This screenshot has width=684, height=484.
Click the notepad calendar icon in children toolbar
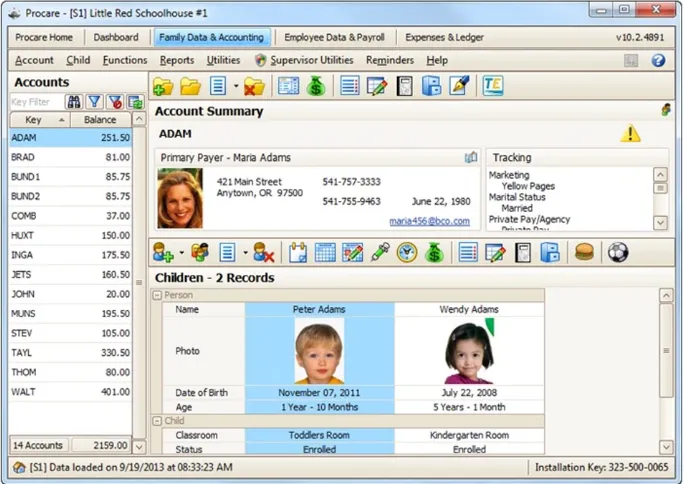pyautogui.click(x=298, y=252)
